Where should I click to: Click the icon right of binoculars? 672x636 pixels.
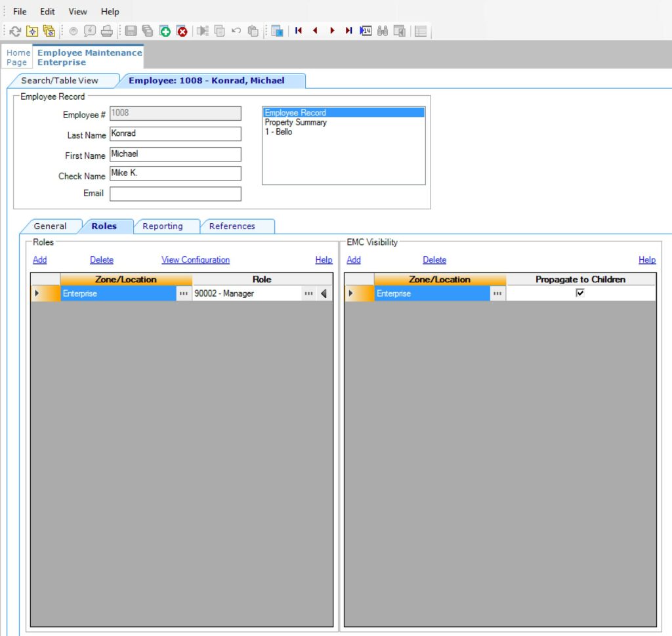point(400,31)
